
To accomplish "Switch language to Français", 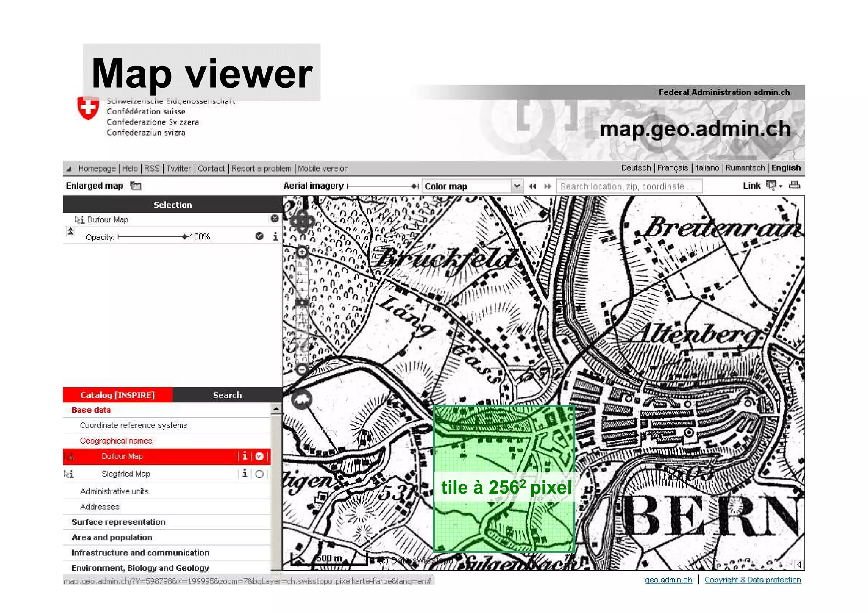I will coord(673,167).
